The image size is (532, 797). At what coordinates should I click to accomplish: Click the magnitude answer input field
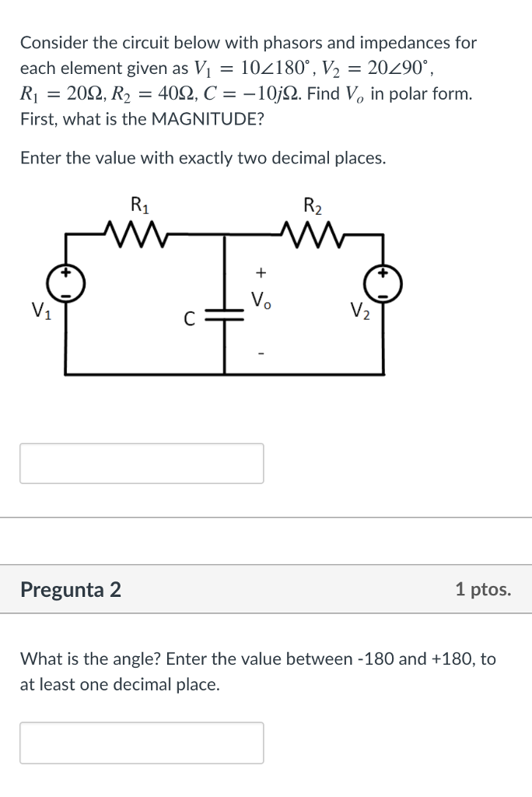(142, 462)
